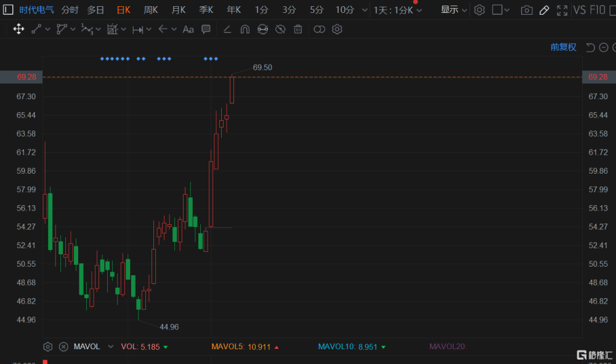This screenshot has height=364, width=616.
Task: Click the pencil draw icon
Action: pyautogui.click(x=544, y=10)
